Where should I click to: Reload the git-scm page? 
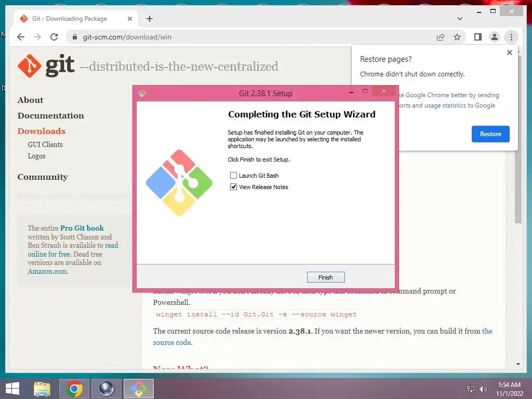click(54, 37)
